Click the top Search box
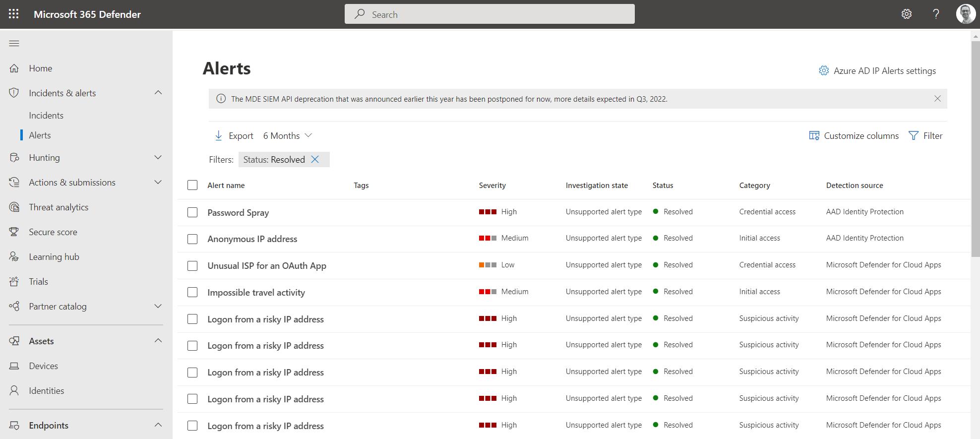The image size is (980, 439). click(490, 14)
